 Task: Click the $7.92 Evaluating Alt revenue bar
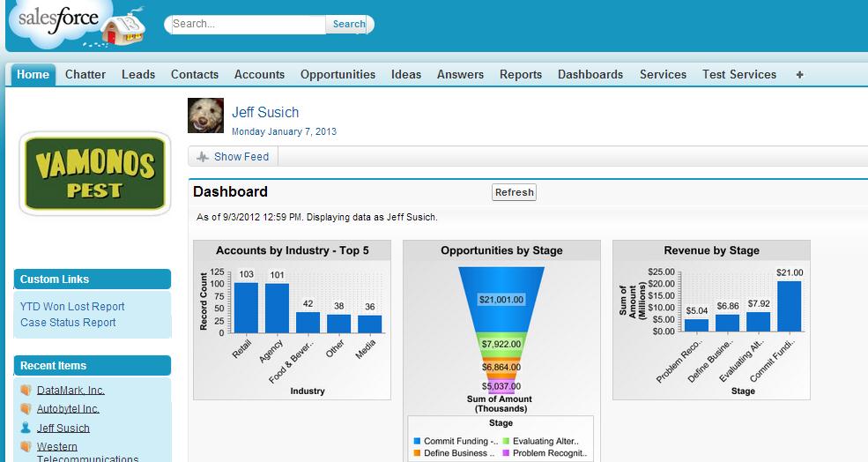coord(758,322)
